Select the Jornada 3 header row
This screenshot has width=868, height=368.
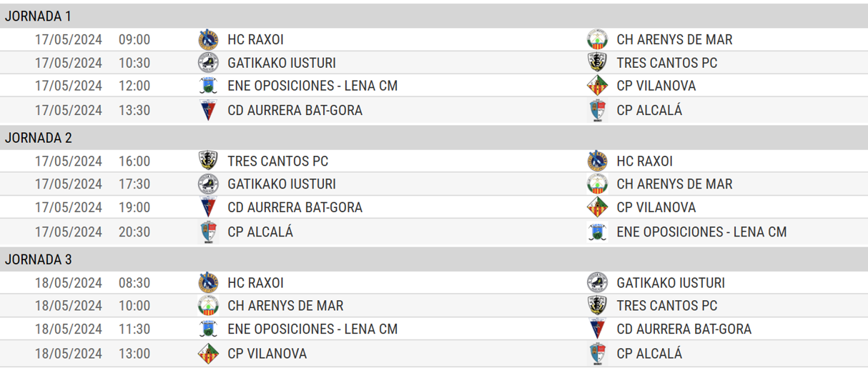[x=434, y=259]
